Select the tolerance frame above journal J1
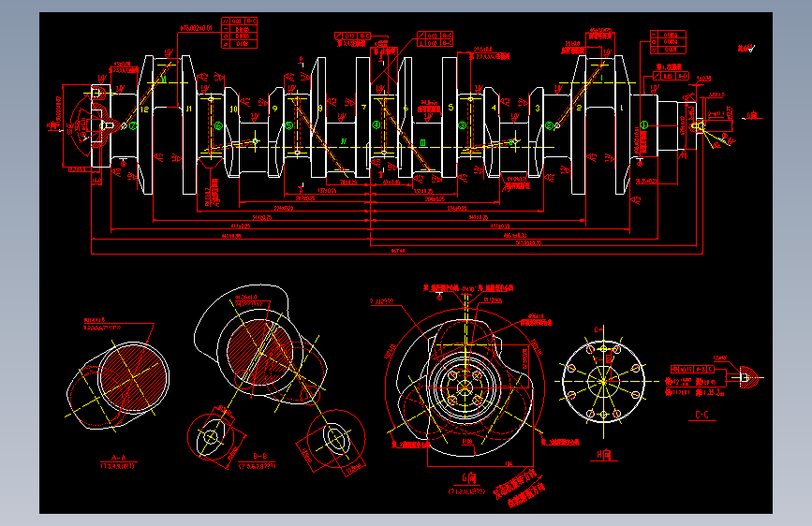Viewport: 812px width, 526px height. (239, 33)
